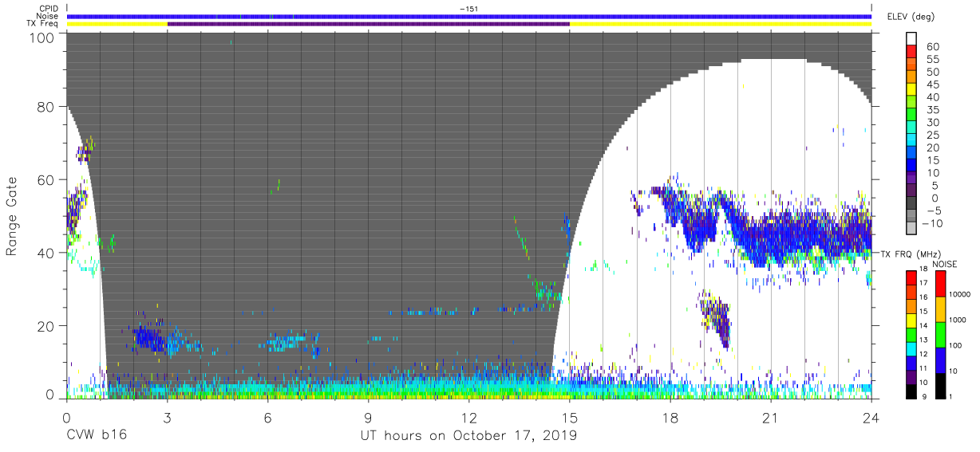
Task: Click the yellow 40–45 degree elevation color band
Action: coord(911,89)
